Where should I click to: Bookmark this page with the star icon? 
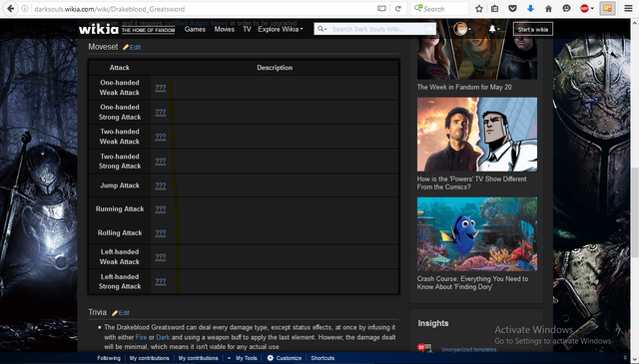(479, 9)
